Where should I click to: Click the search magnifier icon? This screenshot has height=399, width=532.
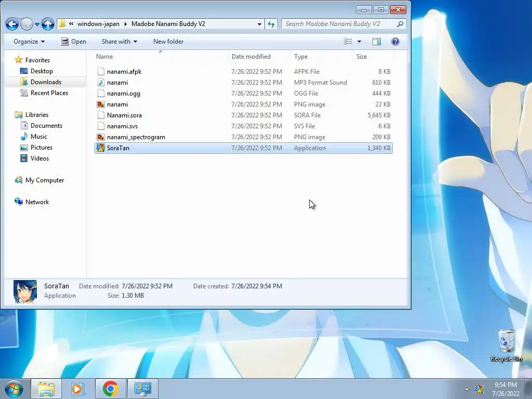401,24
